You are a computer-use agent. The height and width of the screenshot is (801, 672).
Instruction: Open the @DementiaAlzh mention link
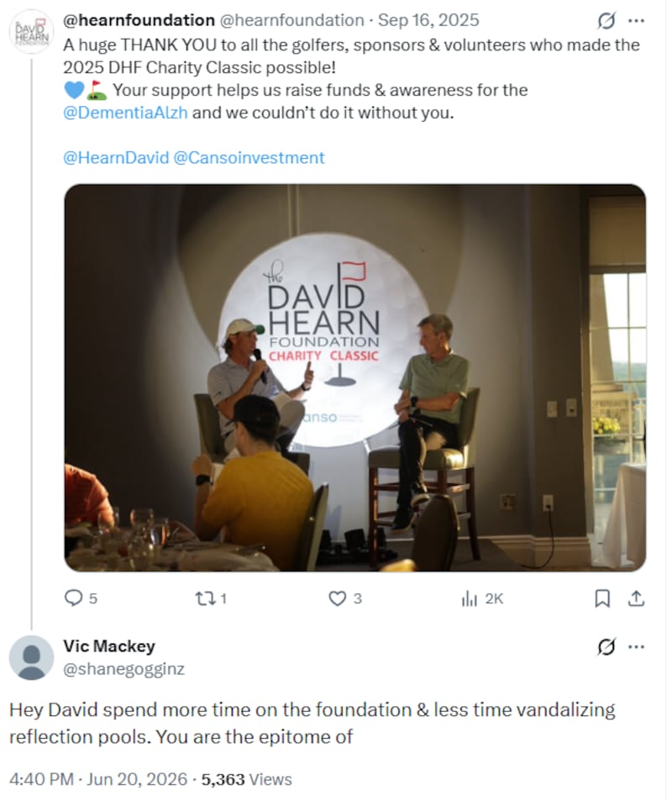coord(125,113)
